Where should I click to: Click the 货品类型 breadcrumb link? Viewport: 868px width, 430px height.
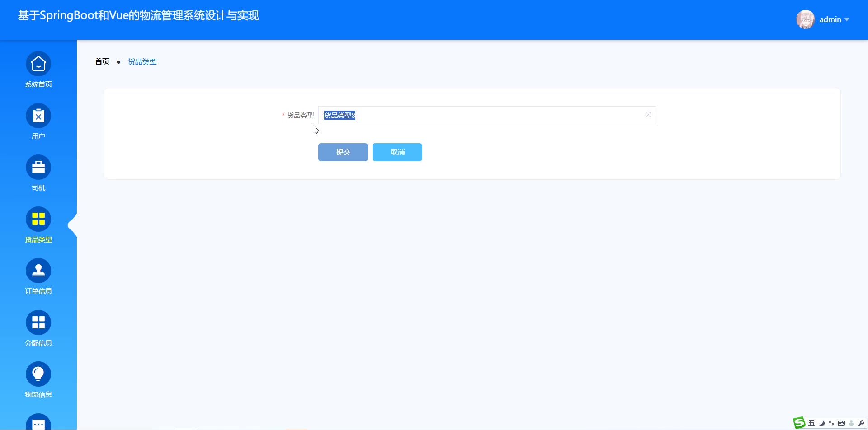(x=142, y=61)
